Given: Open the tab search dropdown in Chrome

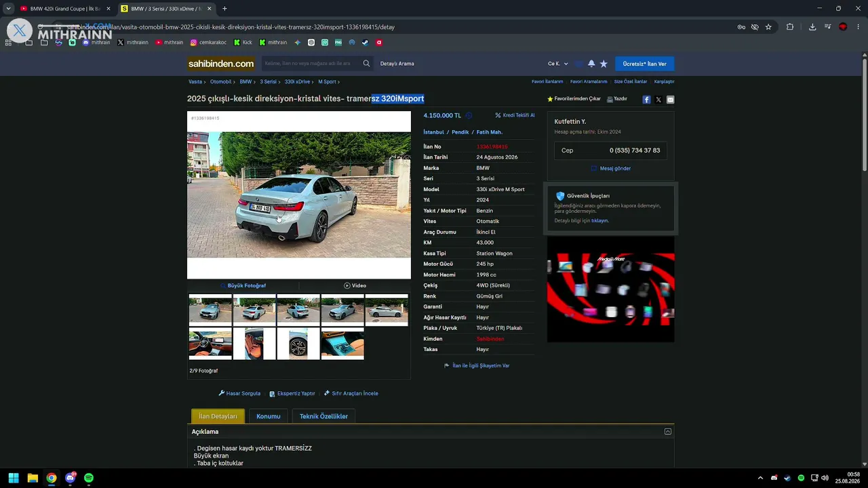Looking at the screenshot, I should coord(8,8).
